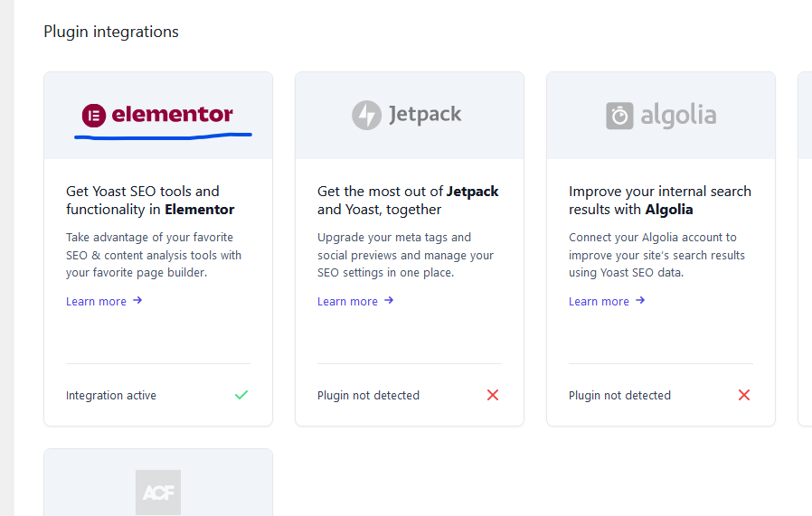Click the ACF logo thumbnail
812x516 pixels.
pyautogui.click(x=158, y=493)
